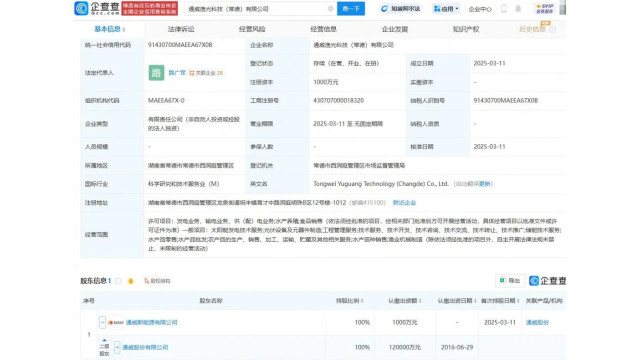The width and height of the screenshot is (640, 360).
Task: Click the first shareholder's company logo thumbnail
Action: click(116, 322)
